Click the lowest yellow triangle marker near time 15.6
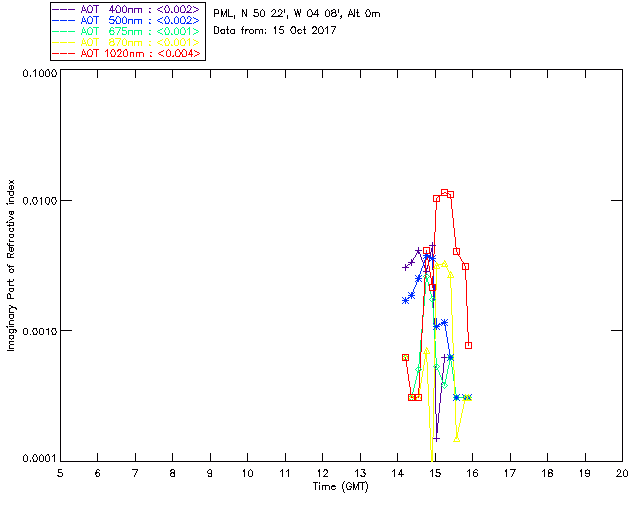The height and width of the screenshot is (512, 640). pos(457,439)
